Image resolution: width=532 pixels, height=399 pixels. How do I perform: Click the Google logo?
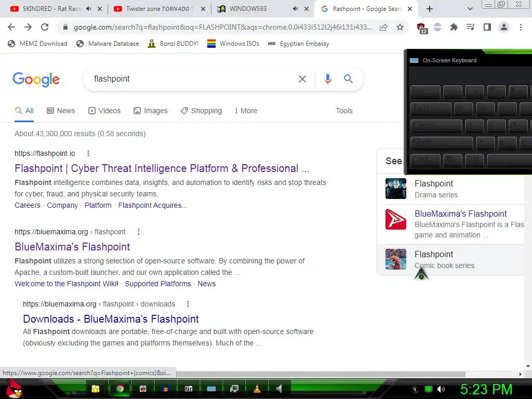click(36, 79)
